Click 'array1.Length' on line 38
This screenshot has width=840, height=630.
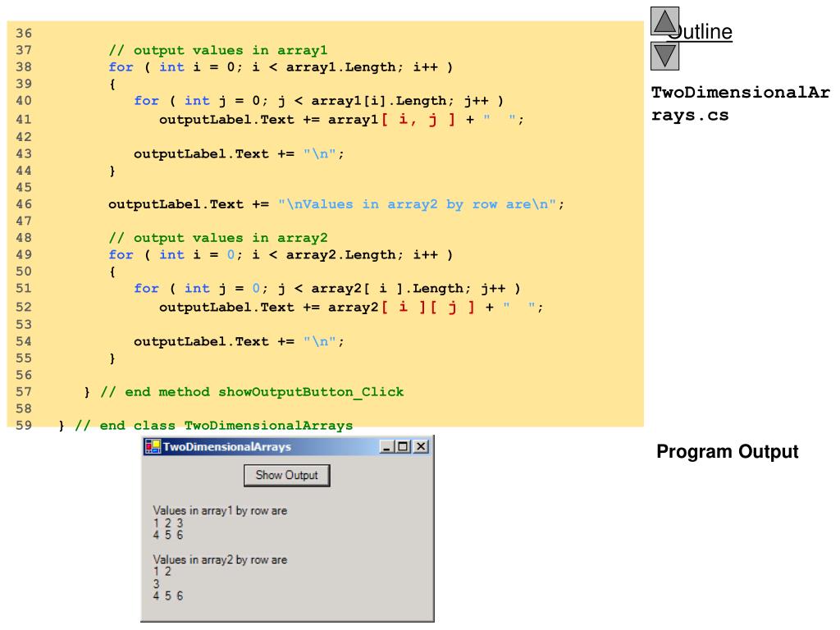point(340,67)
